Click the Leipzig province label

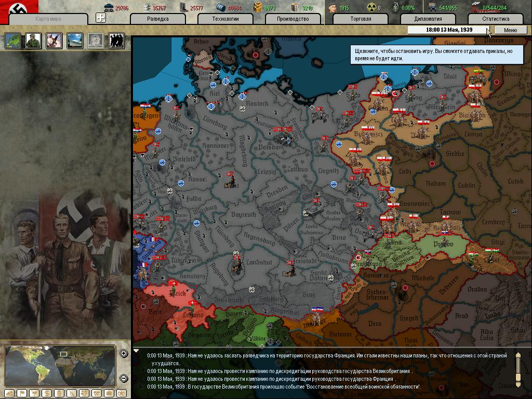(267, 171)
